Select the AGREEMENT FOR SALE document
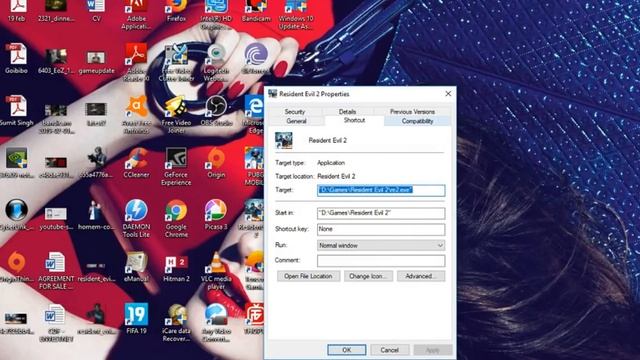Viewport: 640px width, 360px height. tap(56, 271)
